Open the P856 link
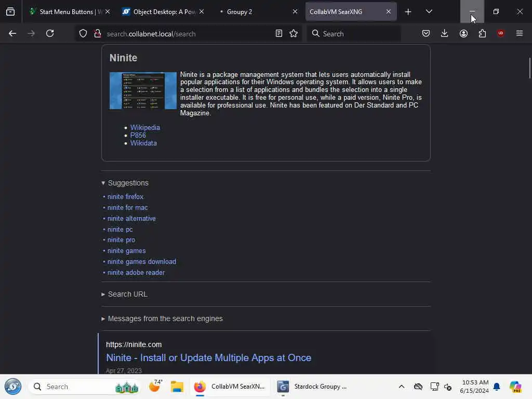Viewport: 532px width, 399px height. tap(138, 136)
